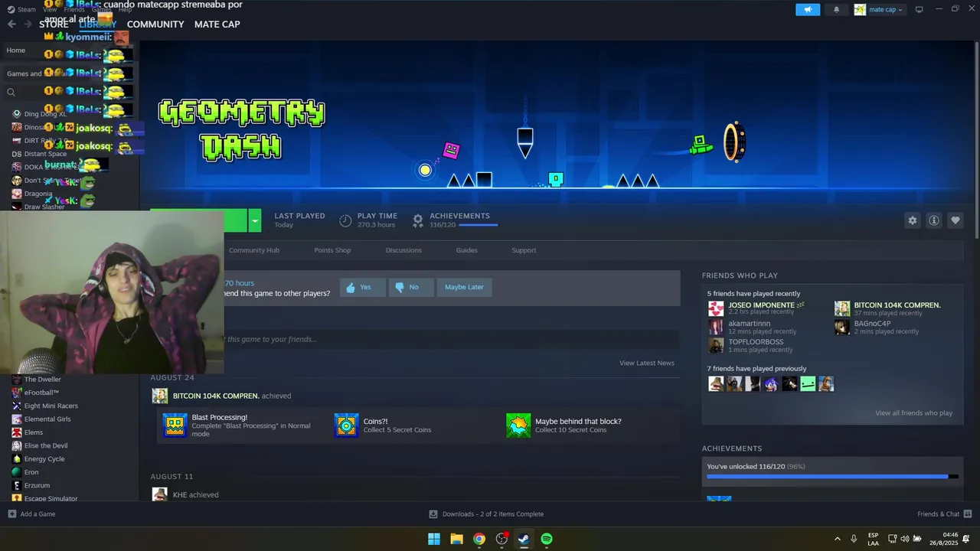Click the achievements header progress bar
980x551 pixels.
coord(479,225)
